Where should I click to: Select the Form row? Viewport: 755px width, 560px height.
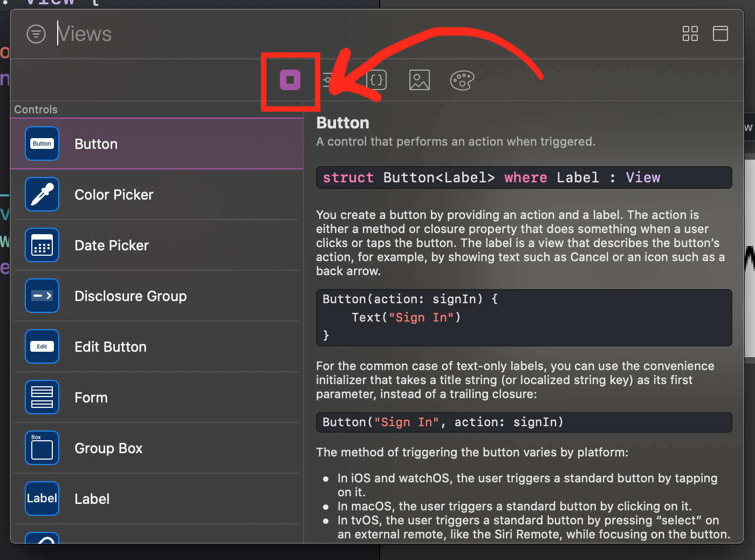click(157, 398)
